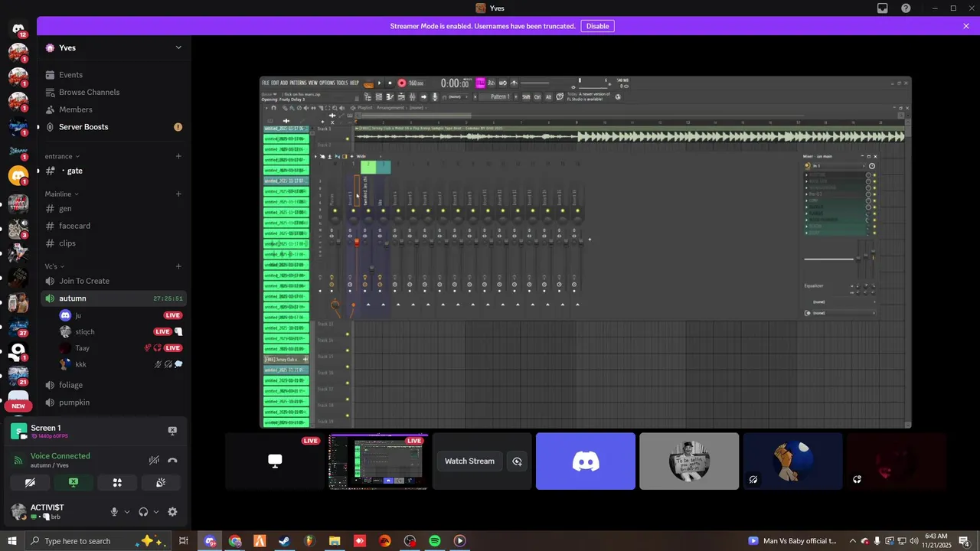Turn on camera in voice panel
Viewport: 980px width, 551px height.
point(30,483)
